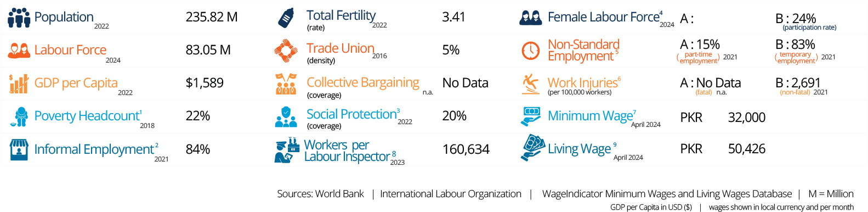Click the Female Labour Force icon
The height and width of the screenshot is (212, 868).
[530, 18]
